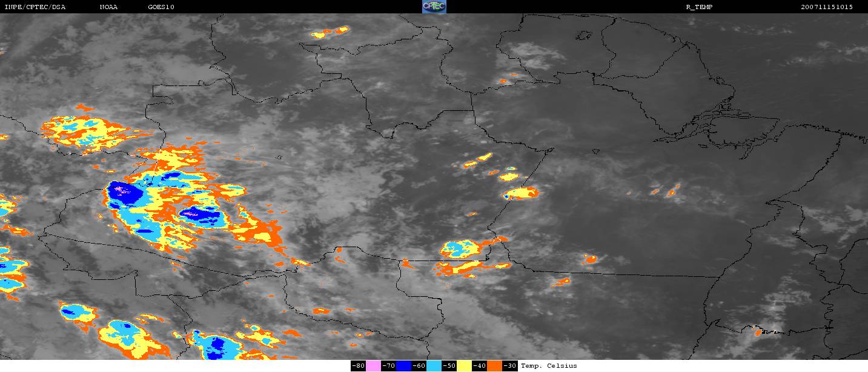Select the dark blue legend color swatch

click(x=403, y=366)
